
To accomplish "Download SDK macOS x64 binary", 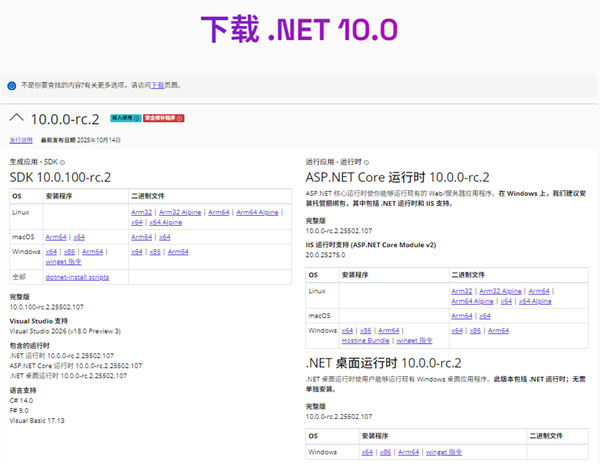I will click(165, 237).
